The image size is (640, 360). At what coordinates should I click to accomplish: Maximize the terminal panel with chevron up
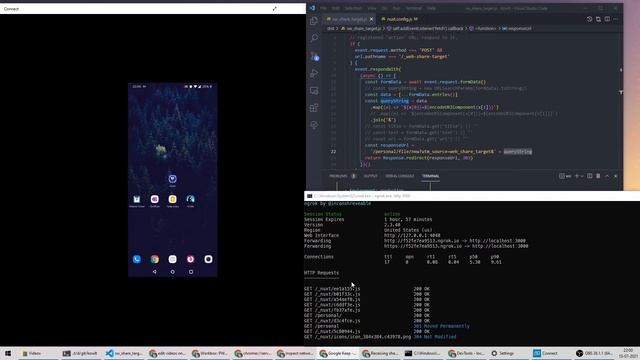tap(607, 176)
